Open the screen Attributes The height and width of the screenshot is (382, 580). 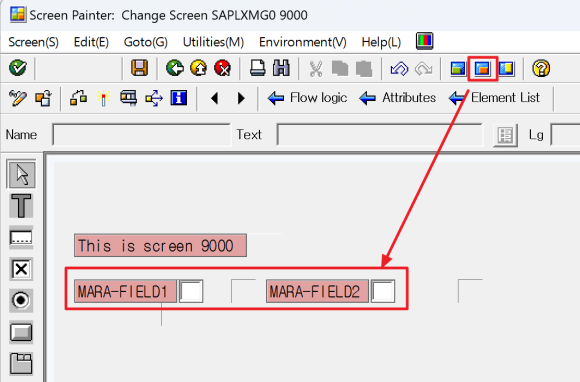(x=398, y=98)
